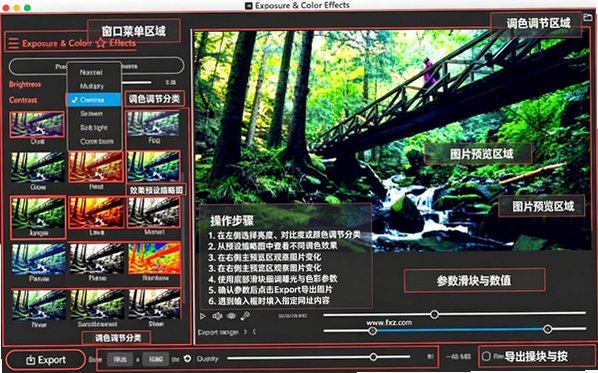Click the link icon next to the size fields
Viewport: 598px width, 373px height.
(187, 359)
